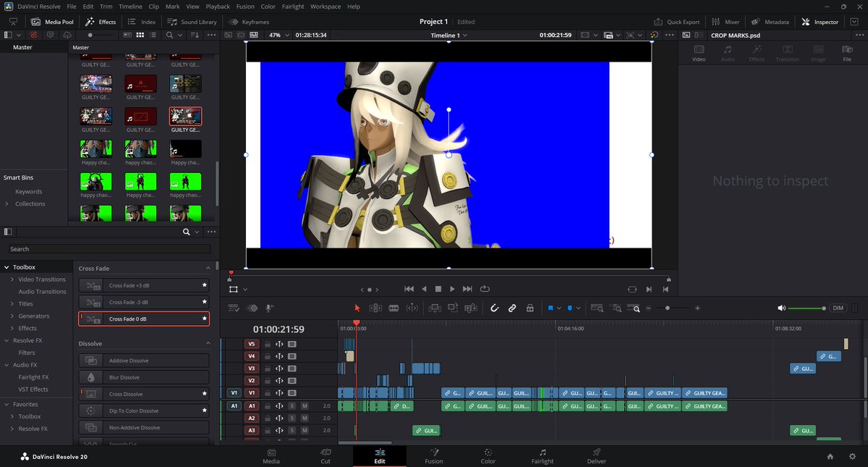This screenshot has width=868, height=467.
Task: Click the Play button under the viewer
Action: 453,289
